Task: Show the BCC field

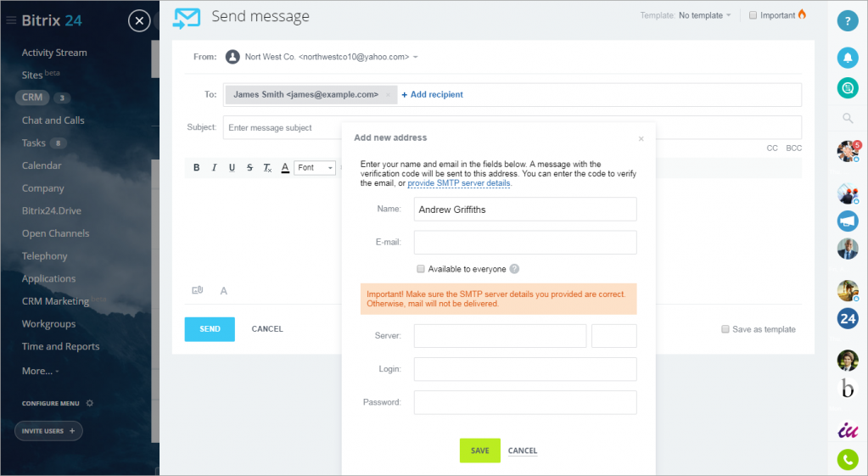Action: (x=794, y=148)
